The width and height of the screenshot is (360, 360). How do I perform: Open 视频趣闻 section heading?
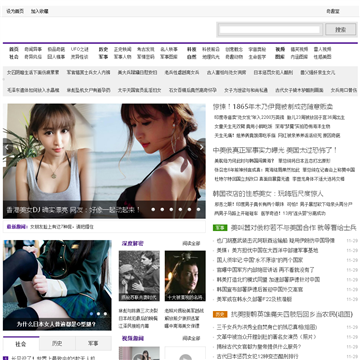coord(133,339)
